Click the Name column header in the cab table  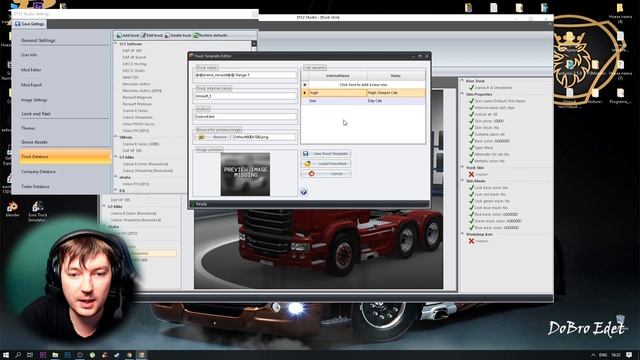pos(396,76)
